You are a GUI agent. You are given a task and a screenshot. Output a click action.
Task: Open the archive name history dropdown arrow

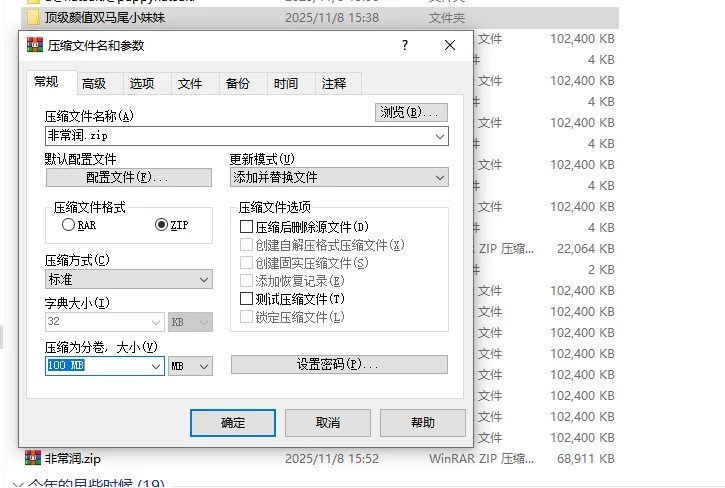(x=440, y=136)
